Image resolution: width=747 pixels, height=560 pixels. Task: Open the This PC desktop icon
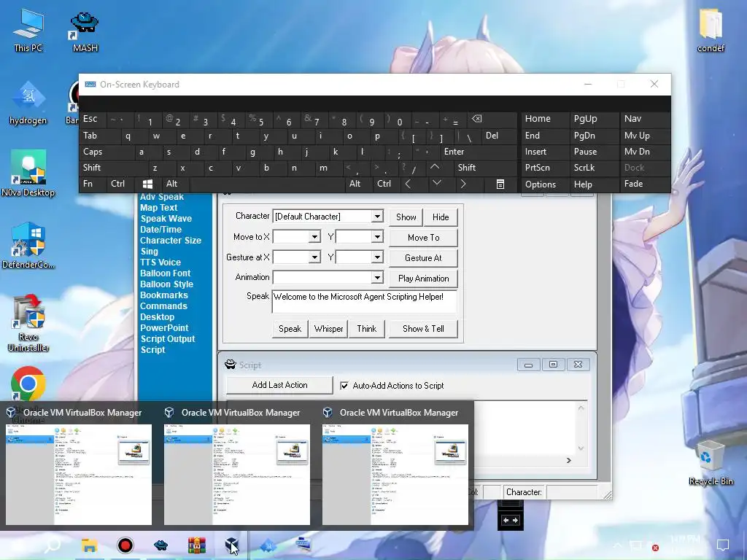[28, 31]
